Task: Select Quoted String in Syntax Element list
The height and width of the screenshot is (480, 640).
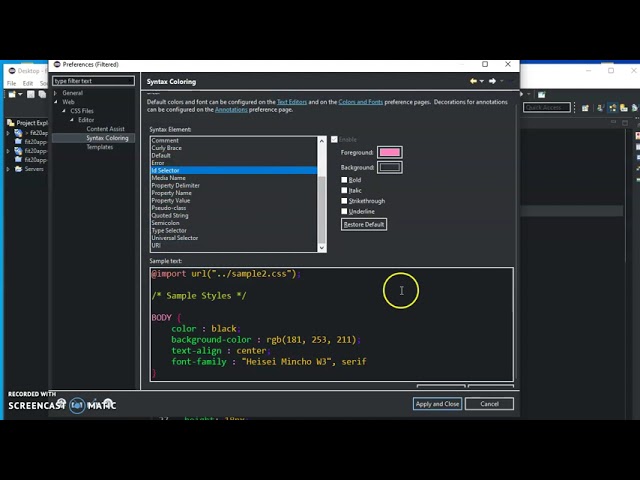Action: (x=234, y=216)
